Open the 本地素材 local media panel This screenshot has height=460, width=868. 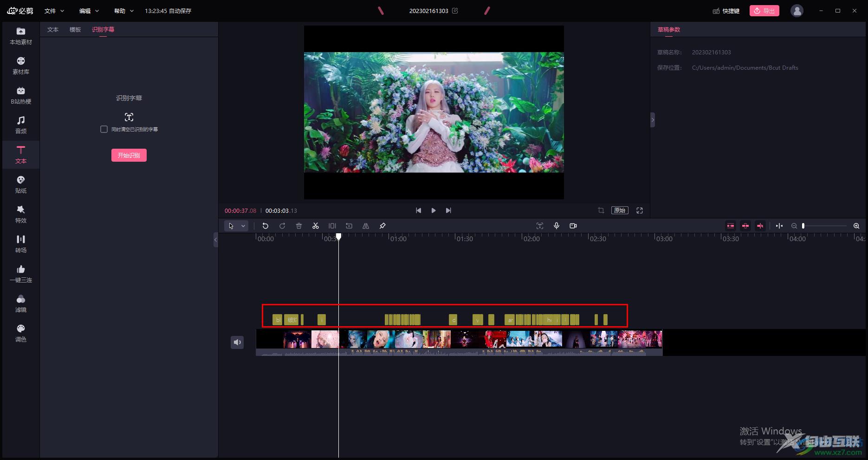[x=21, y=36]
